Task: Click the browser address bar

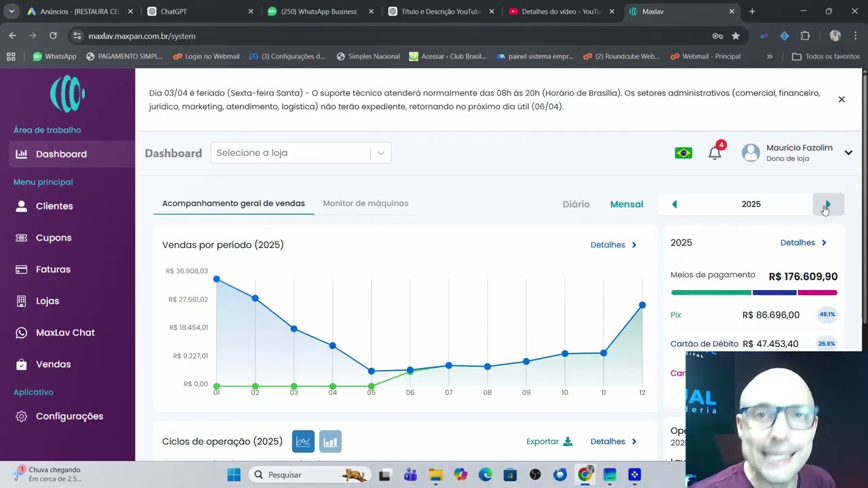Action: click(397, 36)
